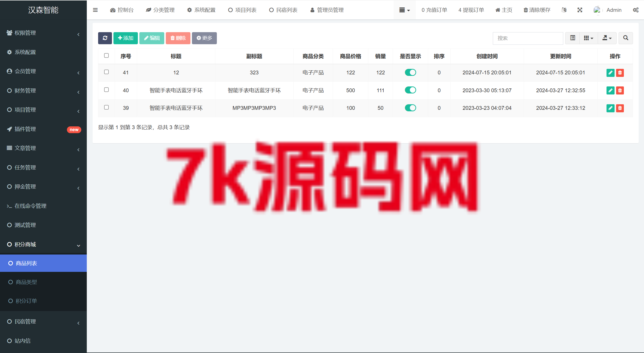Open the settings gears at the top right

pos(636,10)
